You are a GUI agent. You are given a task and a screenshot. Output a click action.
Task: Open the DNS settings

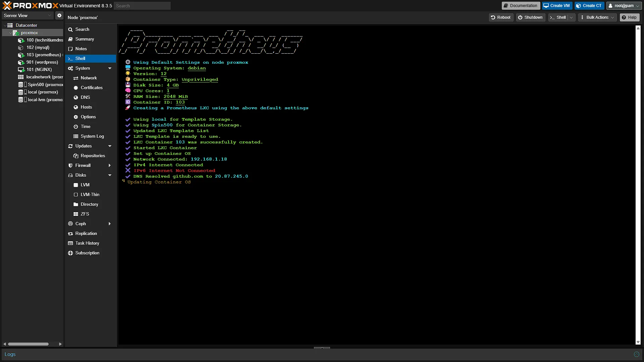coord(91,98)
